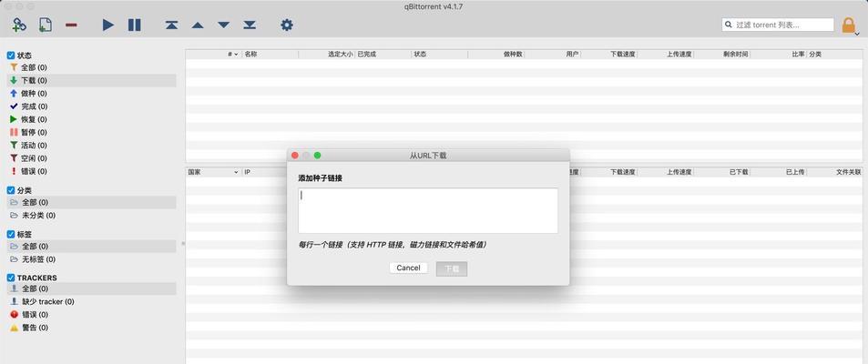Screen dimensions: 868x364
Task: Click the magnifier icon in filter box
Action: pos(729,25)
